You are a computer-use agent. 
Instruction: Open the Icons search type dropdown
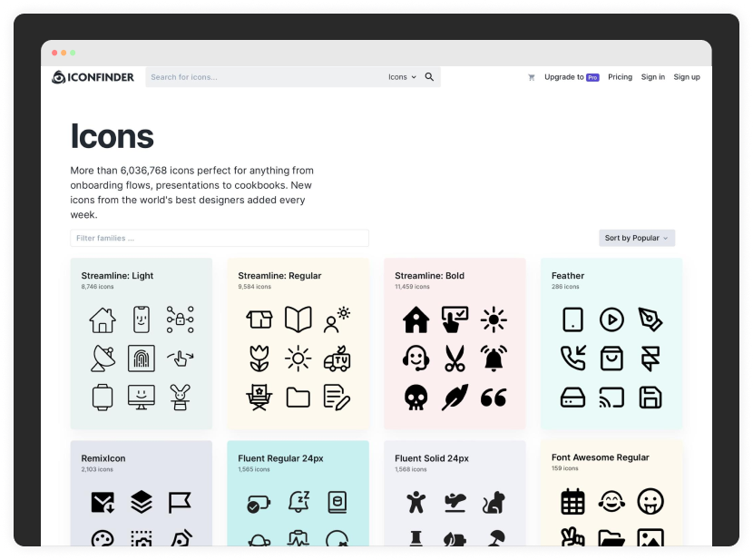[402, 77]
